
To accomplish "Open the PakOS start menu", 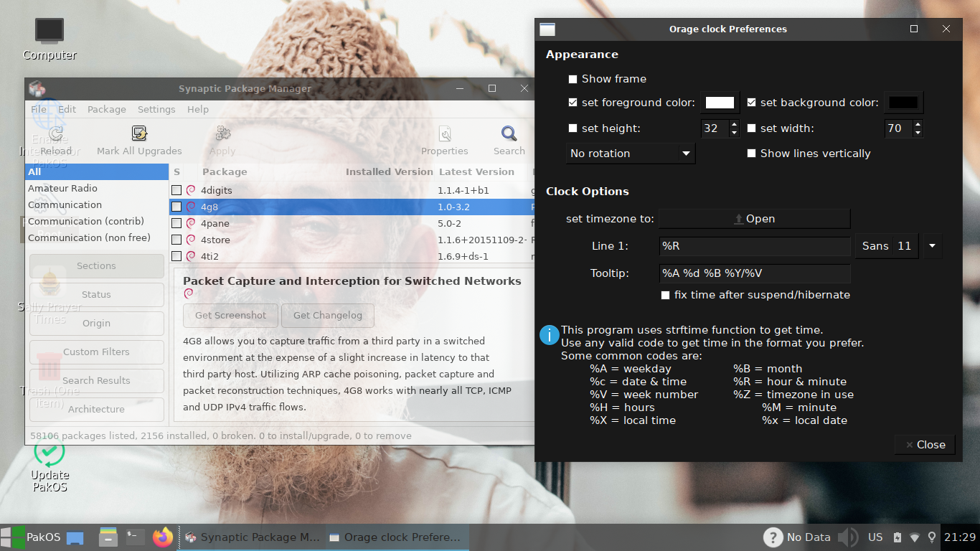I will point(31,537).
